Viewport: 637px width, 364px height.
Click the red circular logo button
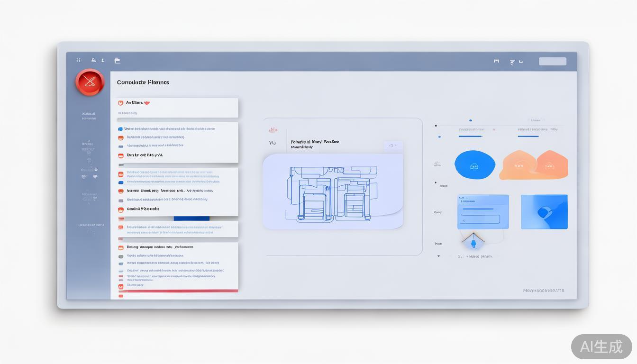[x=89, y=82]
